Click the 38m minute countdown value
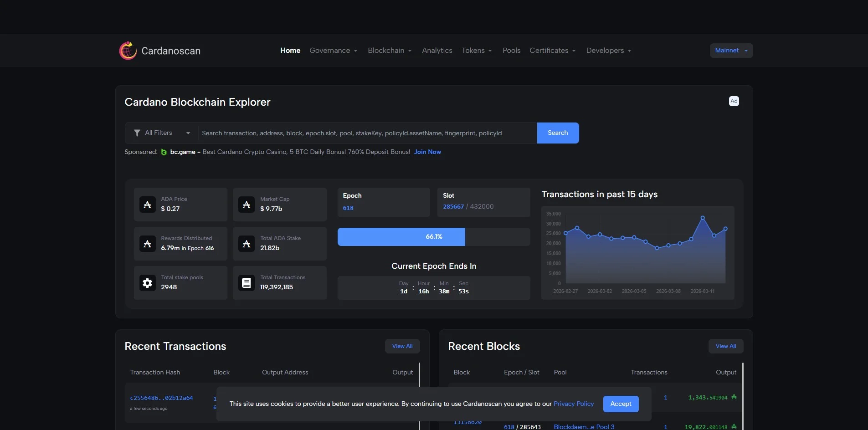The image size is (868, 430). tap(444, 292)
